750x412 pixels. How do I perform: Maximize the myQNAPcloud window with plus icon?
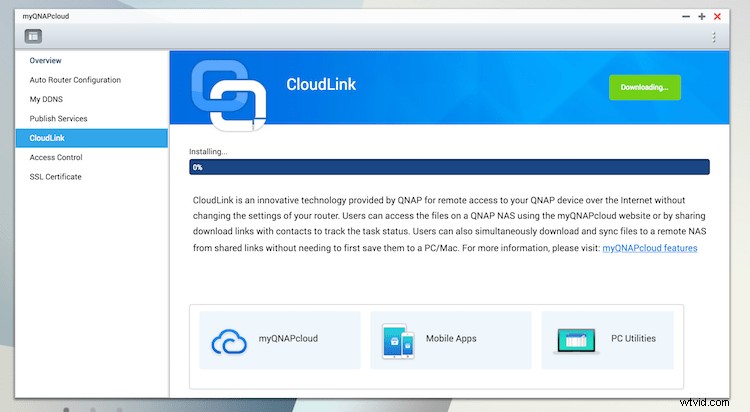pos(702,16)
